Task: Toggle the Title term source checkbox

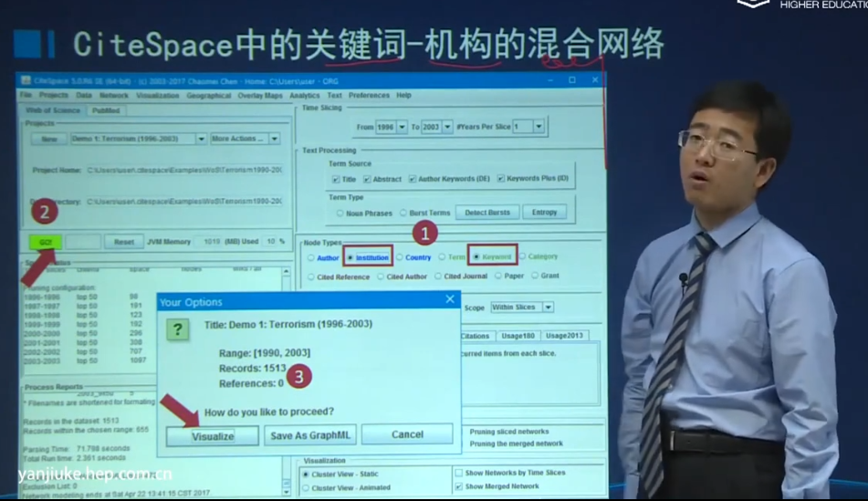Action: (x=336, y=180)
